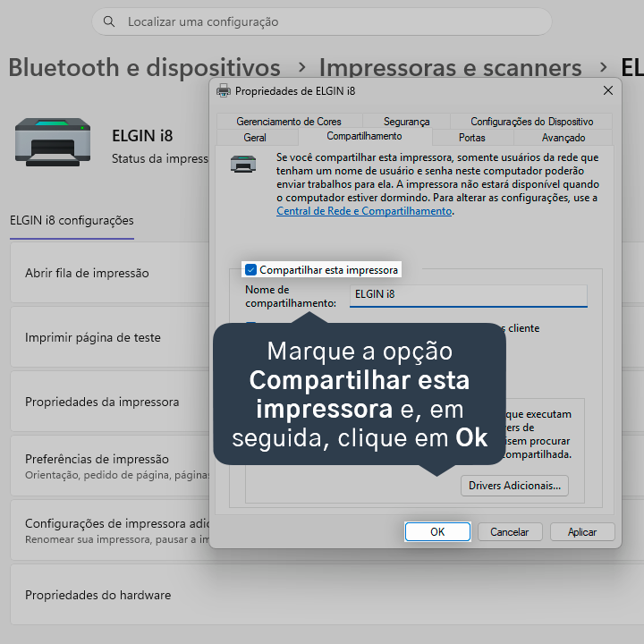644x644 pixels.
Task: Open Propriedades do hardware
Action: click(x=327, y=595)
